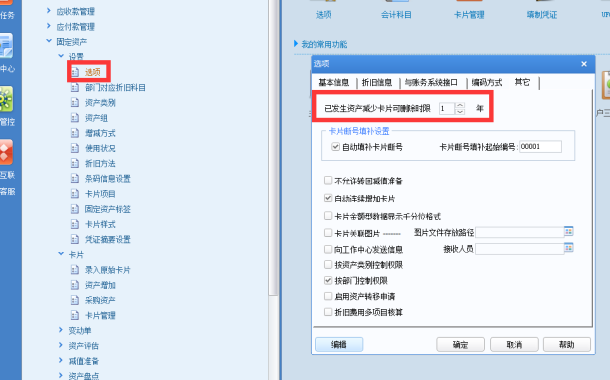
Task: Click the 接收人员 input field
Action: point(520,249)
